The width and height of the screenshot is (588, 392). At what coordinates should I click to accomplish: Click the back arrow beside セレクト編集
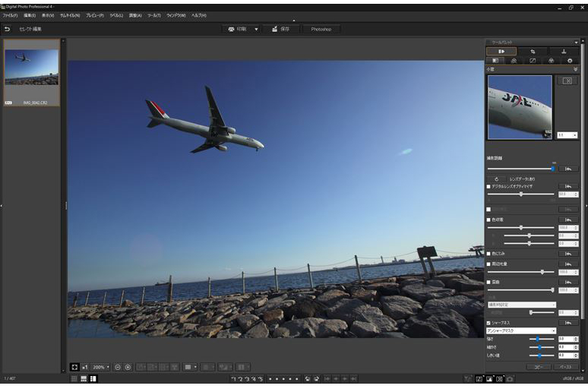(x=7, y=29)
